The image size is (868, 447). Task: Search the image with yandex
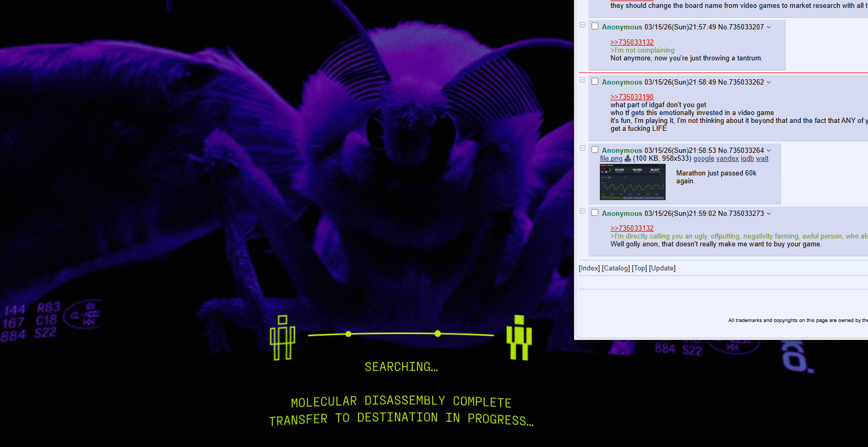(x=727, y=159)
